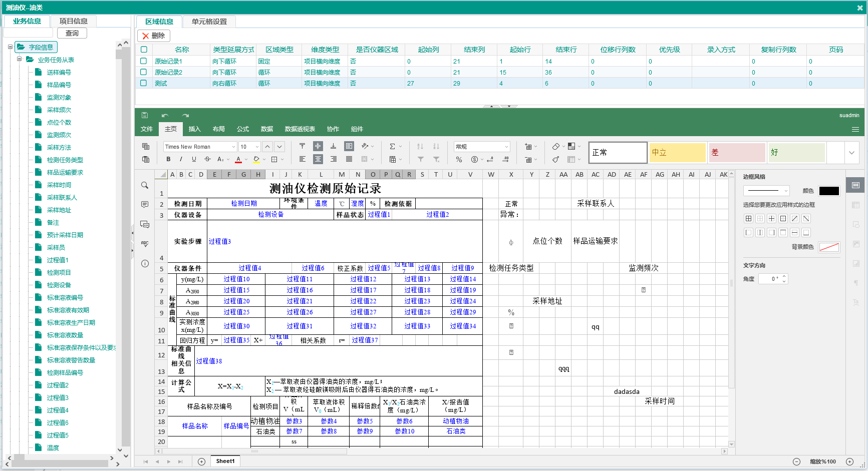Align cell content to the top
Viewport: 868px width, 471px height.
click(x=302, y=146)
